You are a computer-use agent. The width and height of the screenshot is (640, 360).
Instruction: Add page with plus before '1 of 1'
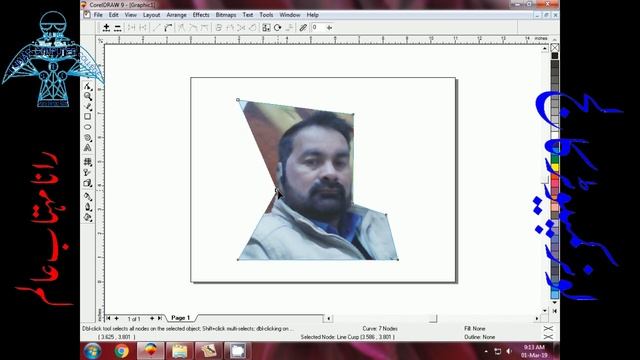pyautogui.click(x=117, y=318)
